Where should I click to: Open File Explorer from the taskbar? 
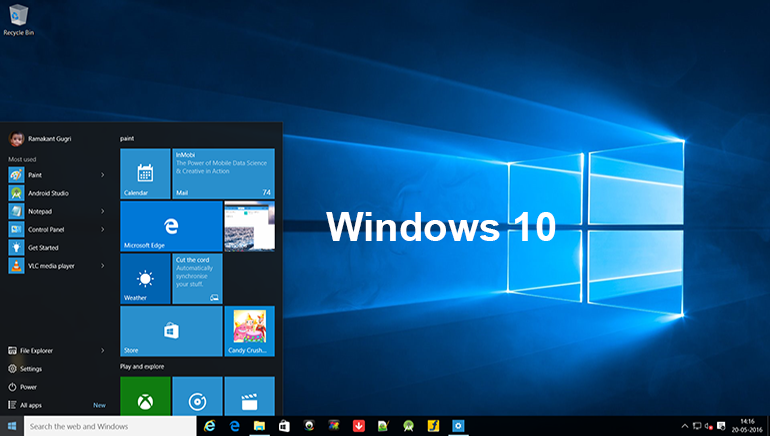coord(259,426)
